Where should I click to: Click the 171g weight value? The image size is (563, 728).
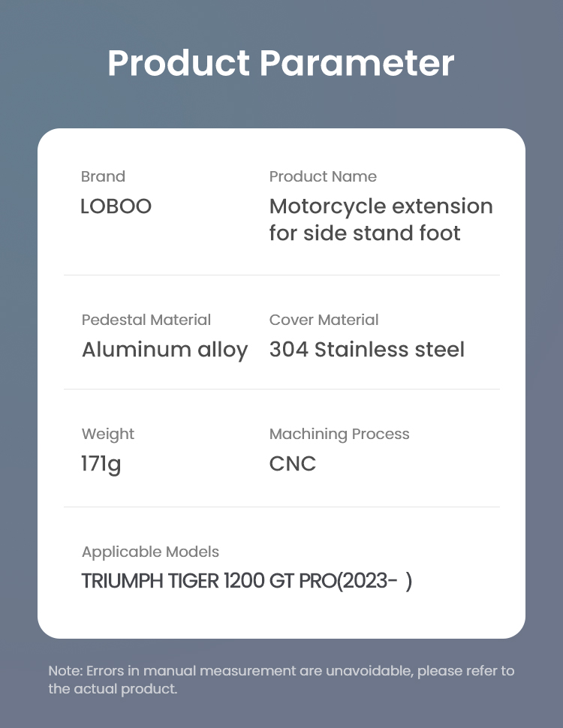coord(101,464)
